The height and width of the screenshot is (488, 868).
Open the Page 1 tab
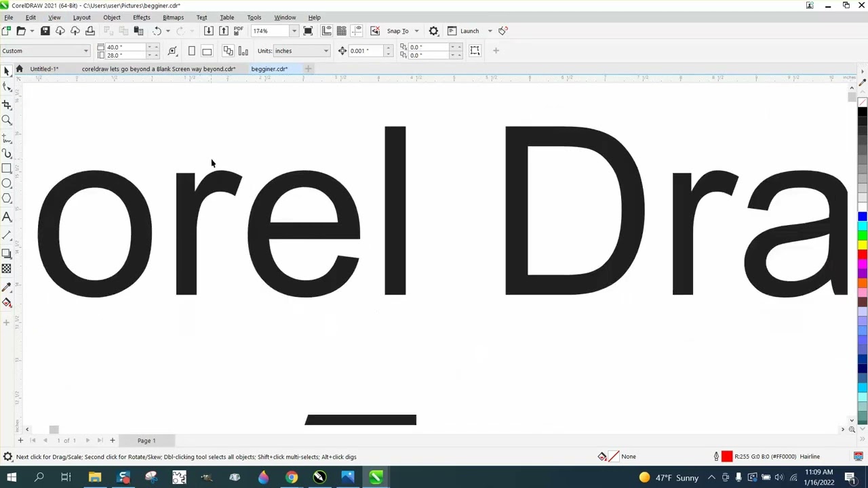click(146, 441)
